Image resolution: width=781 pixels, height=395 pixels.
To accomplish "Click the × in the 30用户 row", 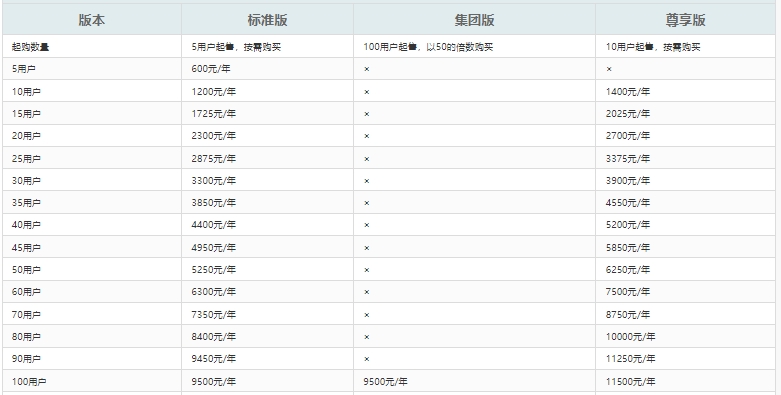I will coord(367,181).
